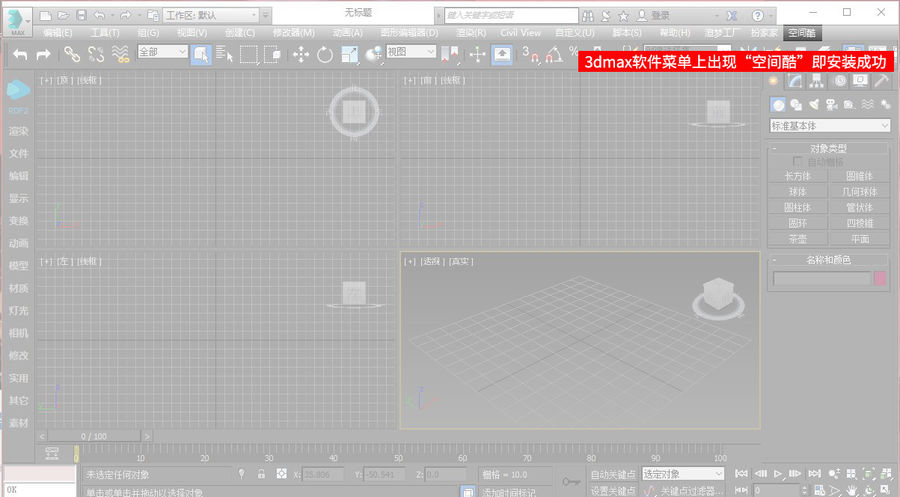
Task: Click the Redo arrow in main toolbar
Action: click(x=44, y=55)
